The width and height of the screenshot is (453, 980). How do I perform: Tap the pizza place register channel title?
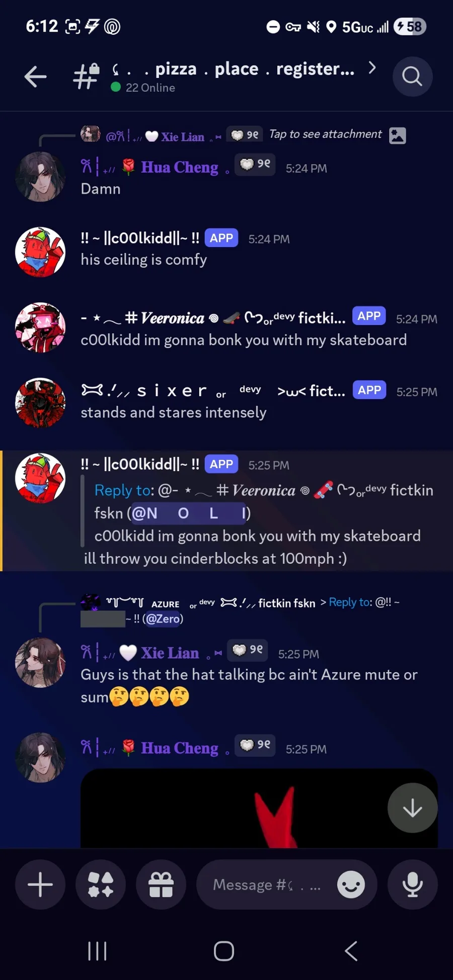[x=234, y=69]
